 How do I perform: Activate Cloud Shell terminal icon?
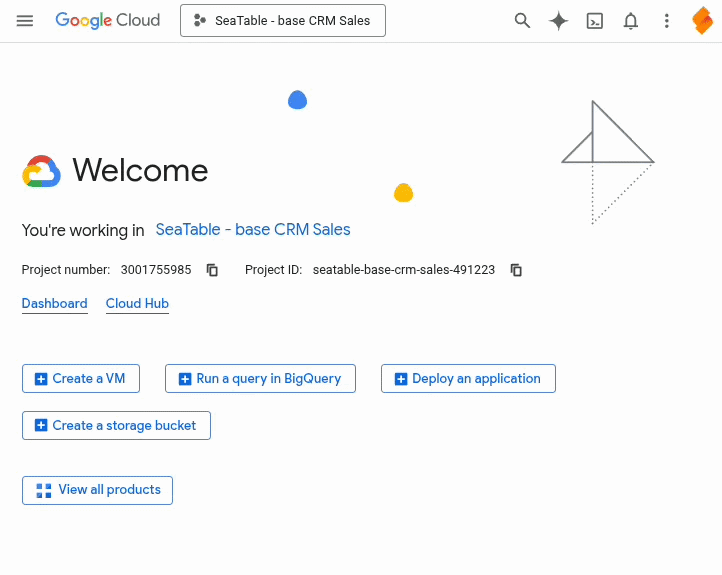tap(594, 21)
